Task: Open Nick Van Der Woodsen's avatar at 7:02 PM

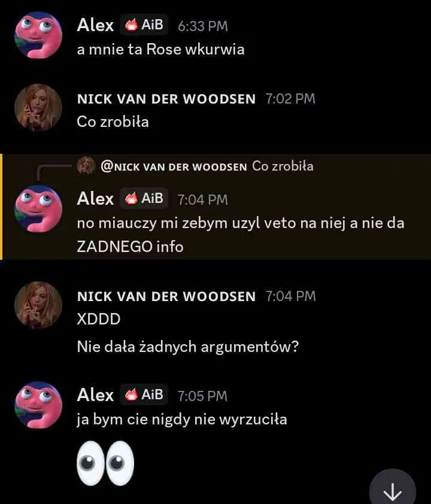Action: tap(38, 108)
